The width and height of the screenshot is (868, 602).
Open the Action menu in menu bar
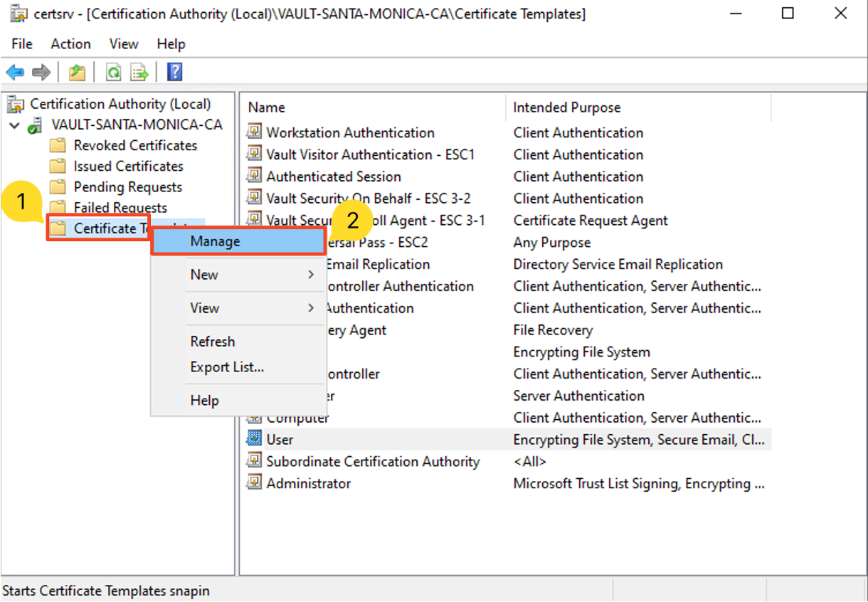pos(70,44)
